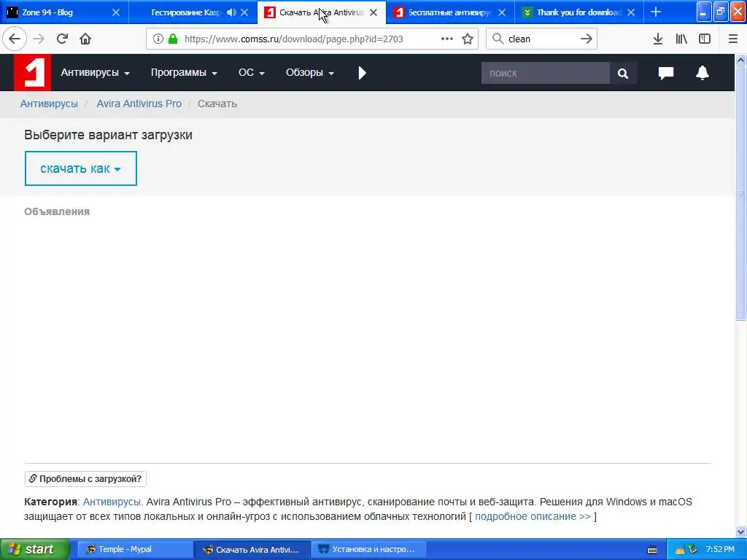
Task: Open the 'скачать как' download dropdown
Action: pos(80,168)
